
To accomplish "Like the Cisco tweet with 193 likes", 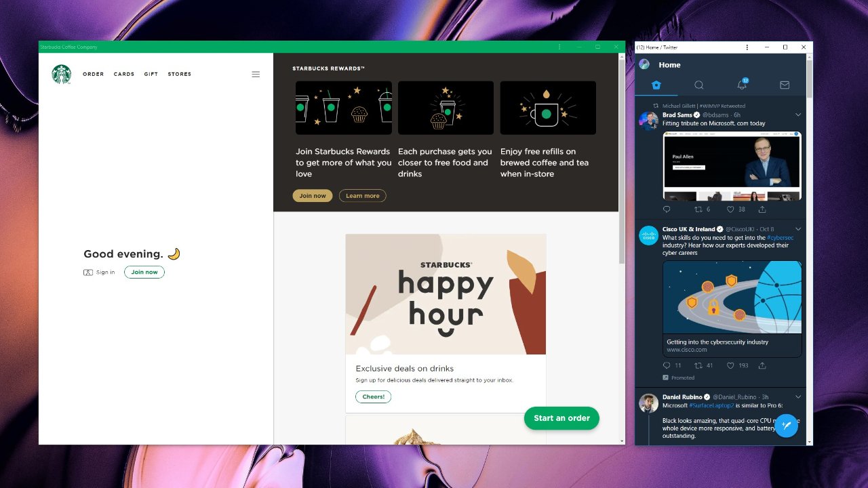I will [x=730, y=365].
